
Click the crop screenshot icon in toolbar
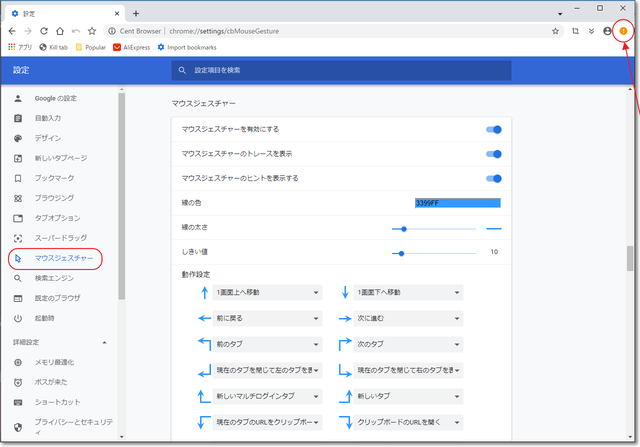pos(576,31)
